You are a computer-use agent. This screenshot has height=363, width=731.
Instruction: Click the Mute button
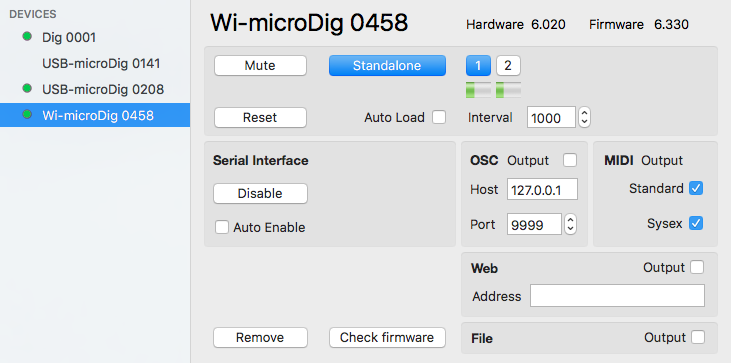[x=260, y=66]
